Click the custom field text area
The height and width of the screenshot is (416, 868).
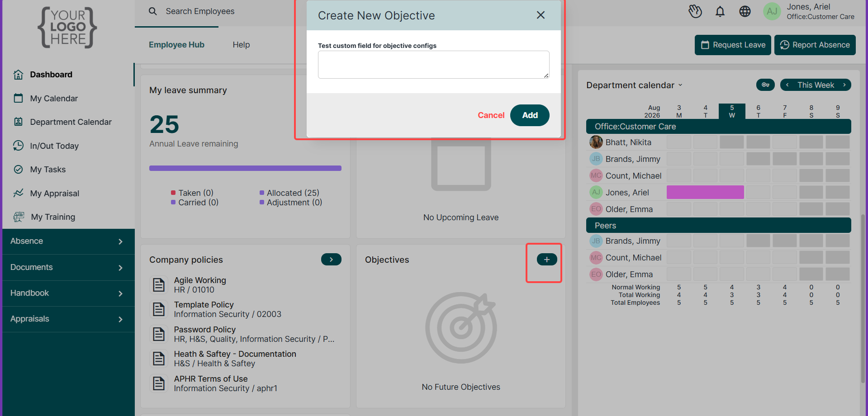click(433, 65)
